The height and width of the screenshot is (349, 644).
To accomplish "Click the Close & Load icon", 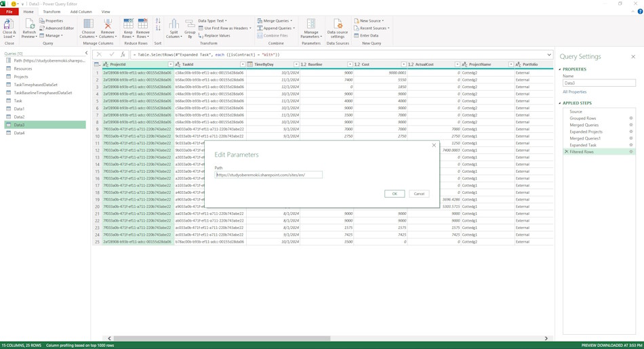I will click(x=9, y=24).
